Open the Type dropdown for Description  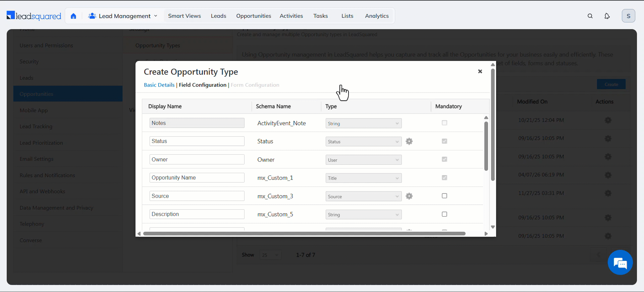coord(363,215)
